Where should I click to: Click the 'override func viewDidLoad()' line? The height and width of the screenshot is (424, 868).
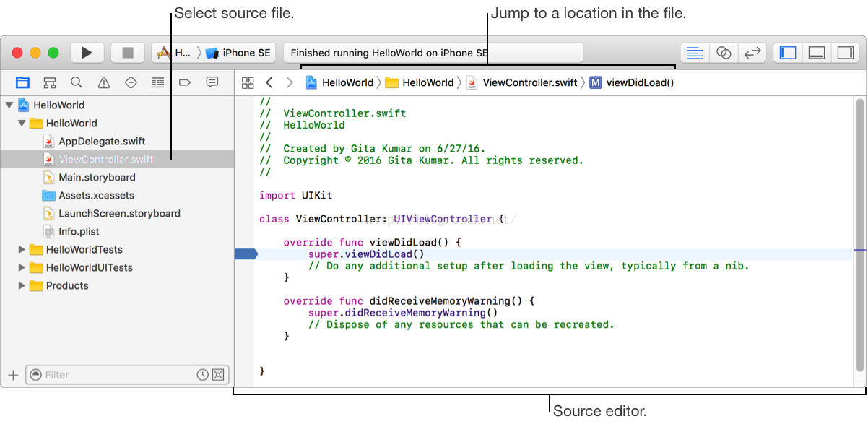tap(371, 242)
